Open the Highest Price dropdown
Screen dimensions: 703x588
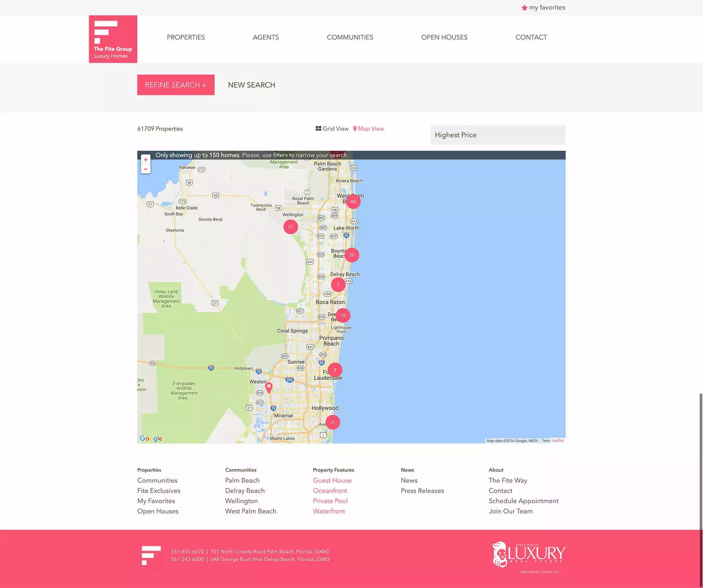[x=498, y=135]
